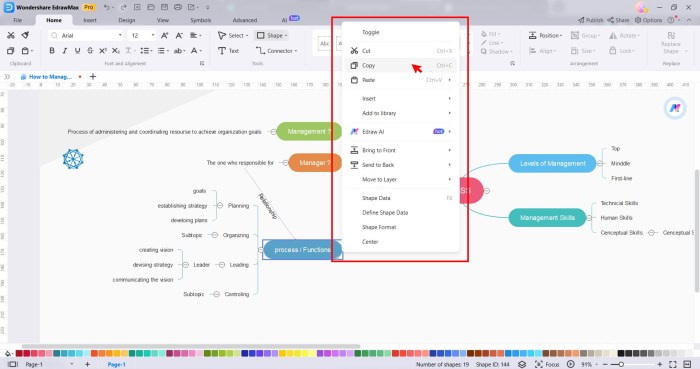Open the font name Arial dropdown
This screenshot has height=369, width=700.
coord(120,35)
